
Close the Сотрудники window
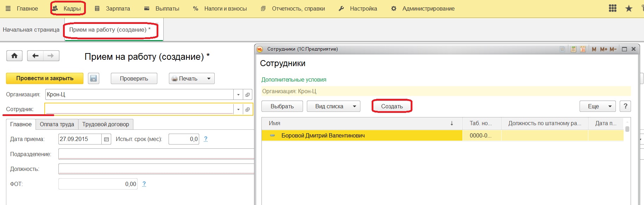(633, 49)
